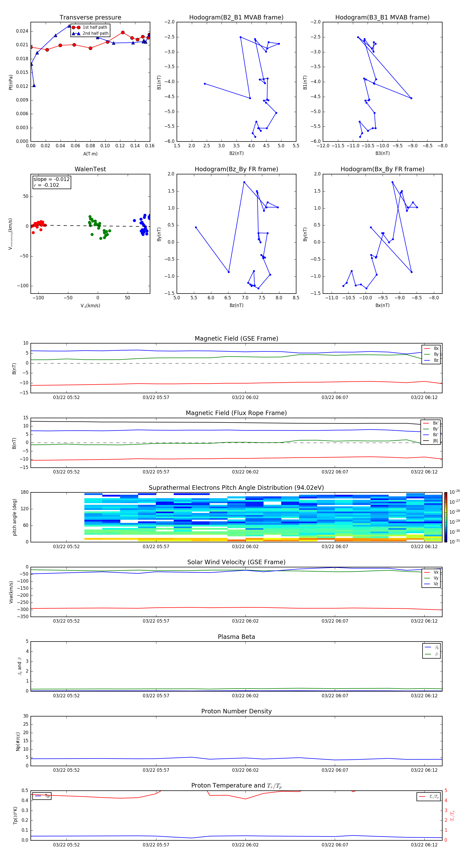473x868 pixels.
Task: Click the 'Magnetic Field (GSE Frame)' title
Action: click(x=236, y=339)
